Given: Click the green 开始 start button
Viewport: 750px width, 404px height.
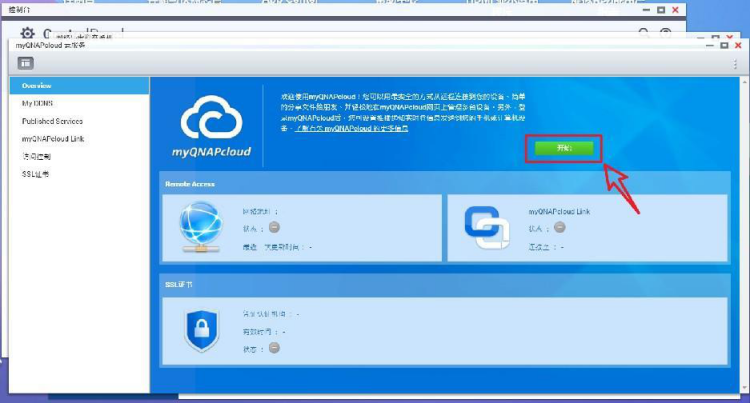Looking at the screenshot, I should point(564,148).
